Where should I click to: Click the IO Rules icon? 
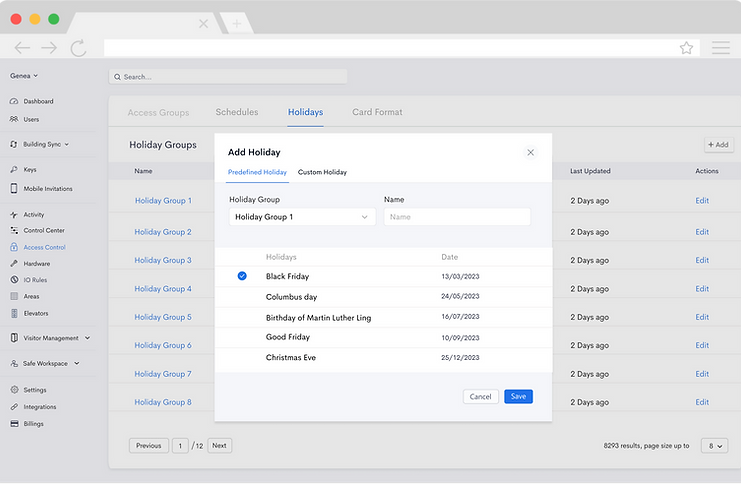click(x=14, y=280)
